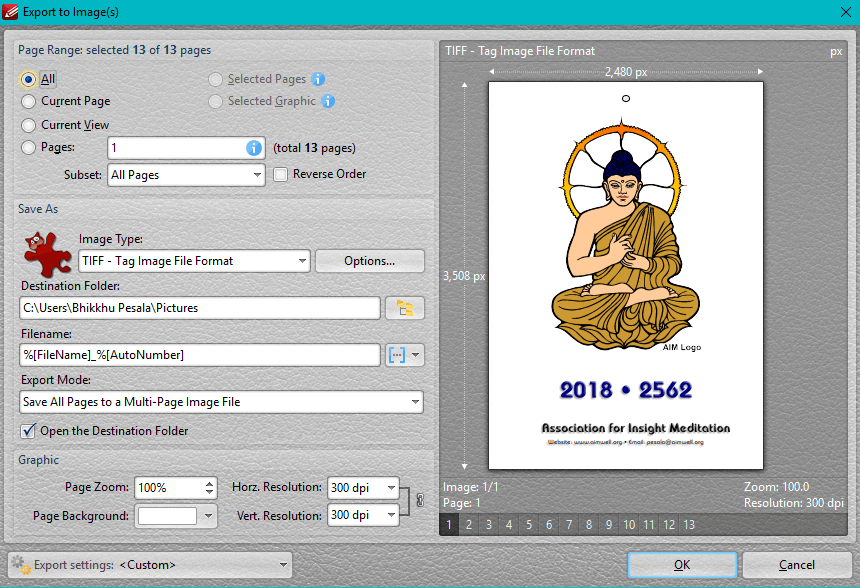Click the Options... button
860x588 pixels.
369,261
